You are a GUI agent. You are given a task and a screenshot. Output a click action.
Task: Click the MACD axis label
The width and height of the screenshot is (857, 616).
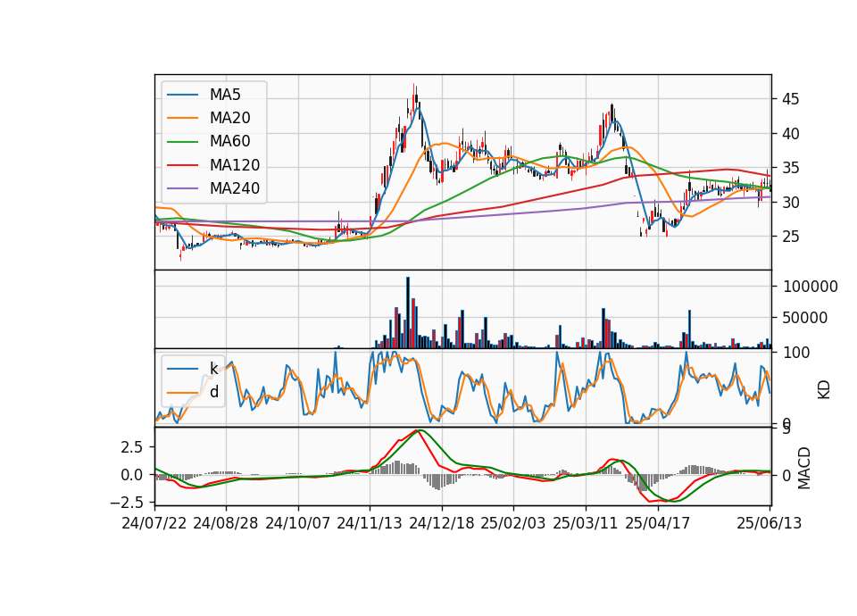tap(804, 469)
